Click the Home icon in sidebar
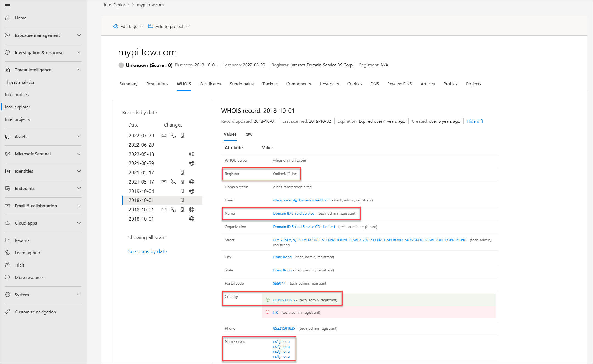Image resolution: width=593 pixels, height=364 pixels. point(7,18)
